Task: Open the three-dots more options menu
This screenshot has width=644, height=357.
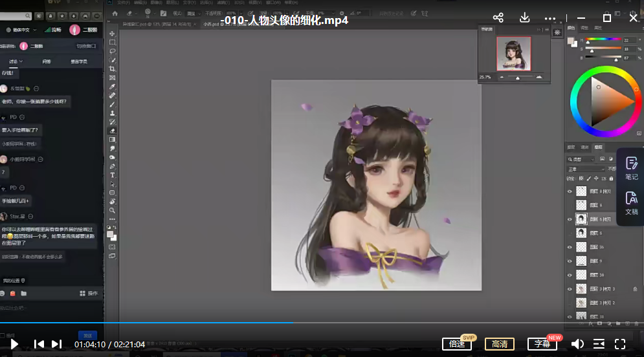Action: pyautogui.click(x=550, y=18)
